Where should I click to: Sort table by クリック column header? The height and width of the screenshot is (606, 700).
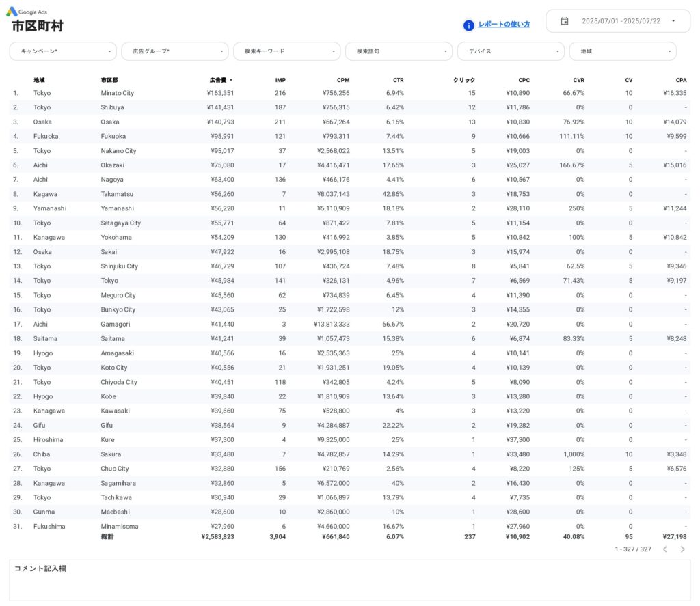click(x=464, y=81)
